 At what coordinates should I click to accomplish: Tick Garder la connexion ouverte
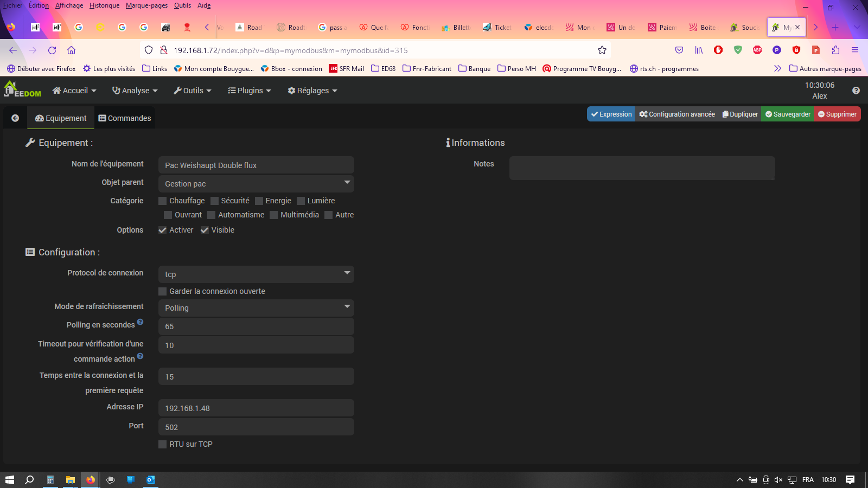(x=163, y=292)
